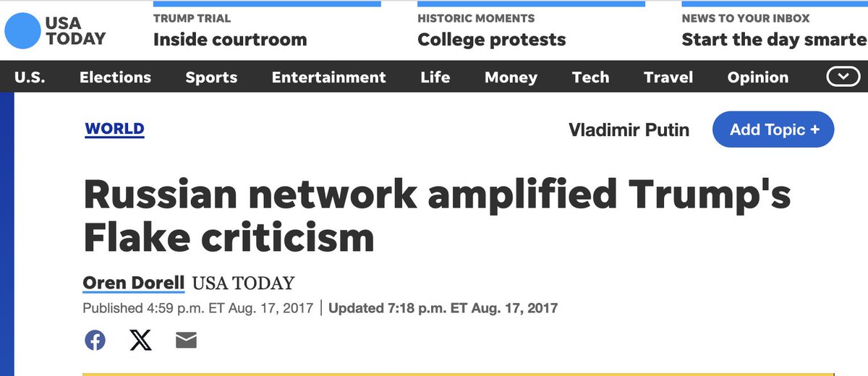Go to the Travel section
The image size is (868, 376).
(x=668, y=77)
